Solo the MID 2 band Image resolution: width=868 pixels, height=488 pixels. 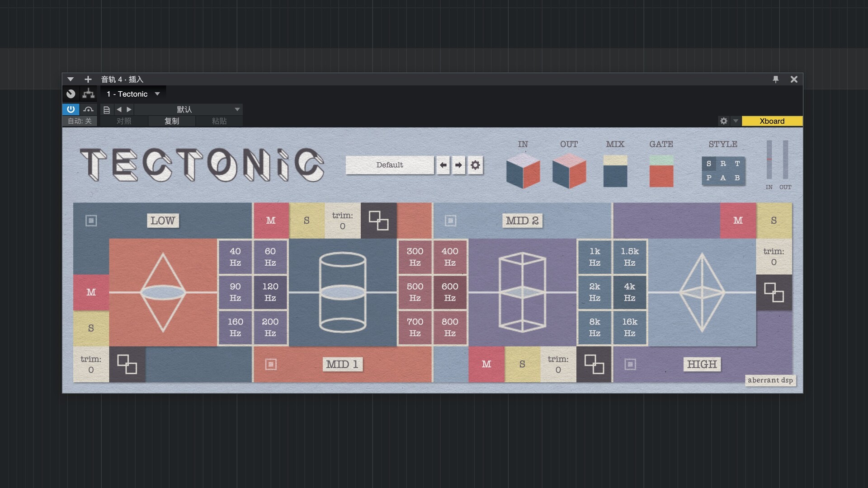point(522,364)
